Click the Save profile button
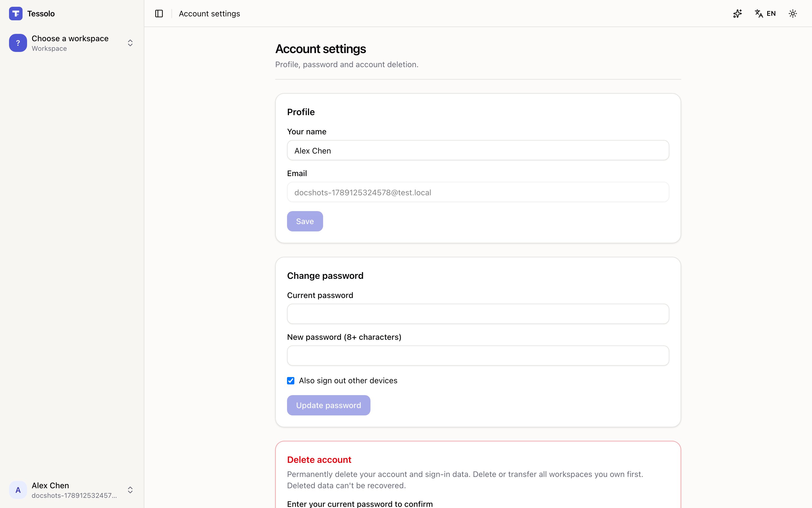 pyautogui.click(x=305, y=221)
